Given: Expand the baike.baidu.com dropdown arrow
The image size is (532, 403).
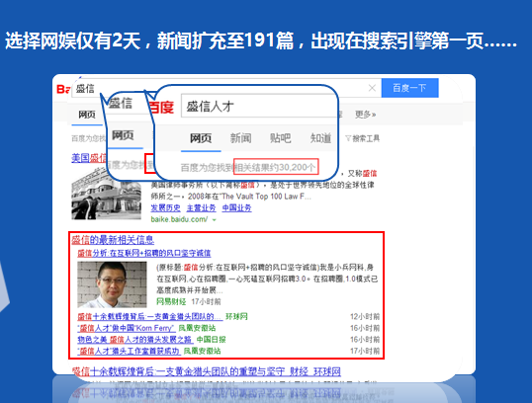Looking at the screenshot, I should click(x=215, y=219).
